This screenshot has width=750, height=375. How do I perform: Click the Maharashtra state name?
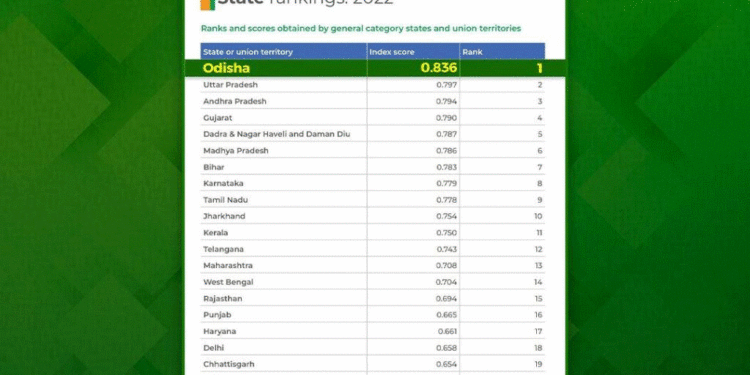point(228,265)
